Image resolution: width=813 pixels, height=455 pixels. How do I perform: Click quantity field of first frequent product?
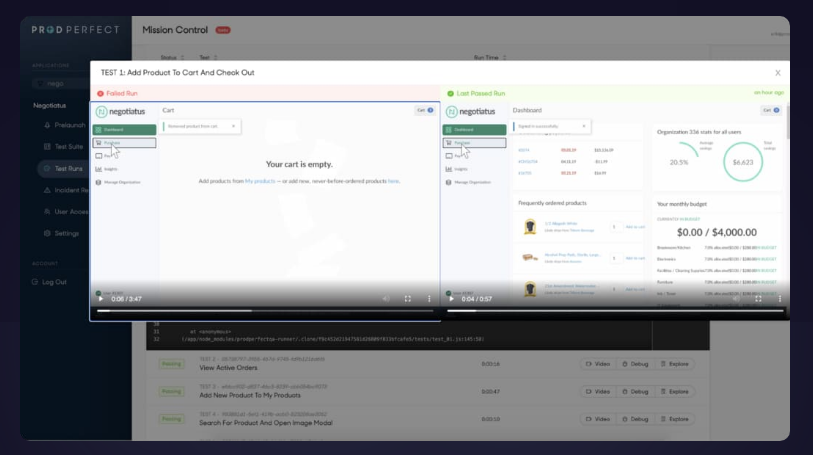pyautogui.click(x=615, y=227)
